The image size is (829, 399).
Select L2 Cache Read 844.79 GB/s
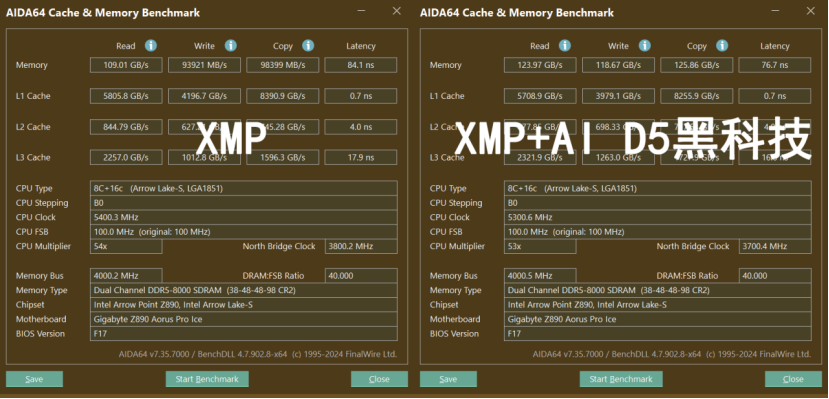(126, 127)
